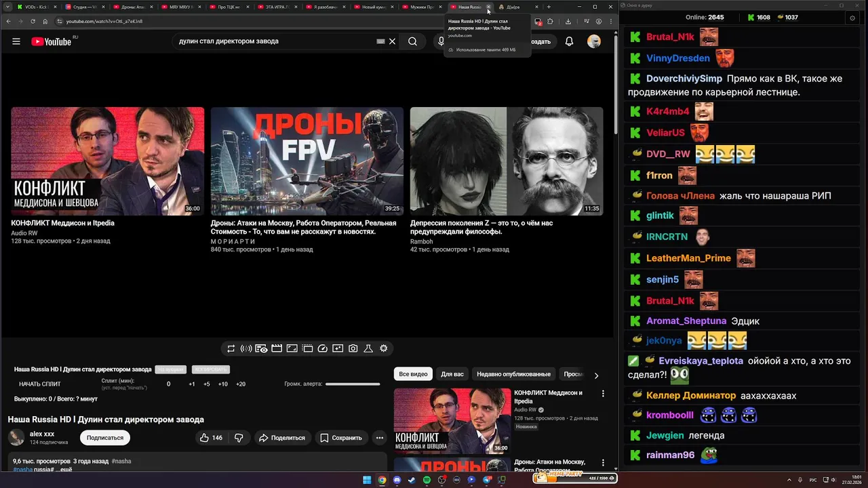Open browser downloads icon
Viewport: 868px width, 488px height.
point(568,21)
